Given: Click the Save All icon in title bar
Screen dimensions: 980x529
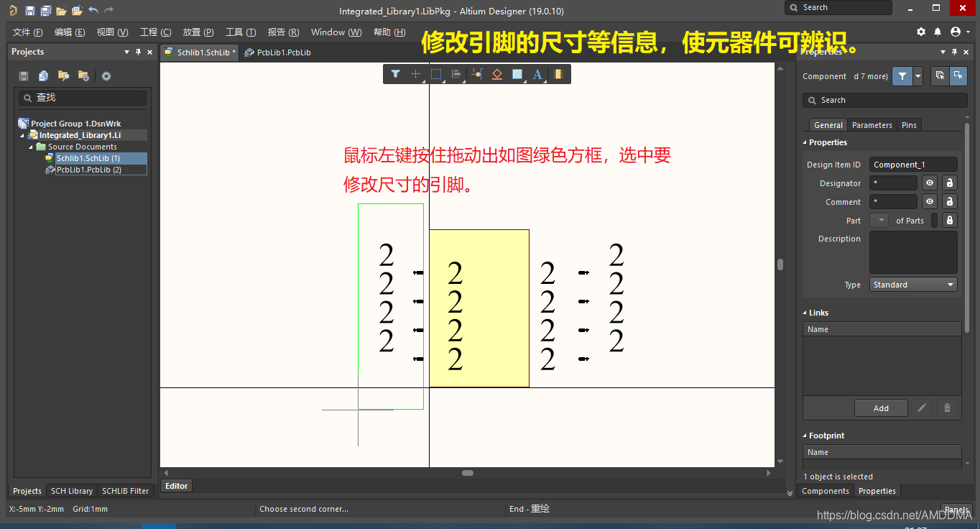Looking at the screenshot, I should click(45, 11).
